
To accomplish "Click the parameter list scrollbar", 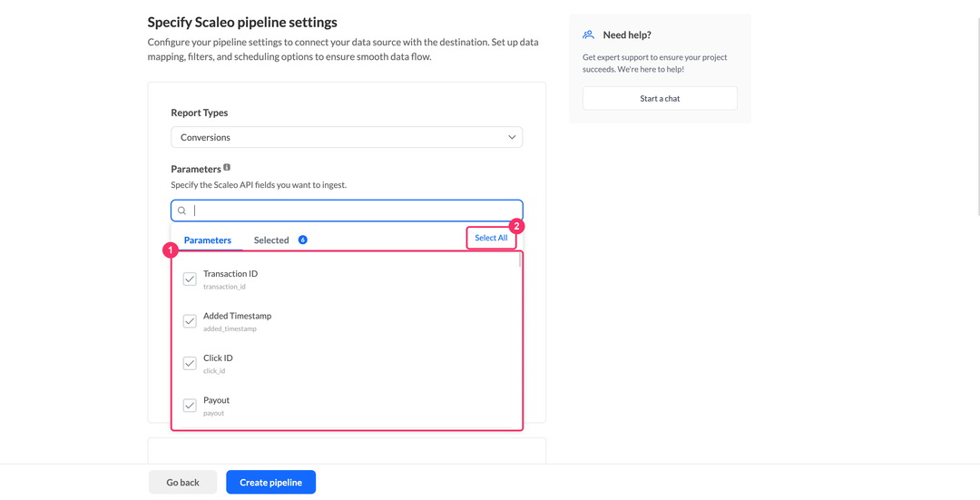I will coord(519,260).
